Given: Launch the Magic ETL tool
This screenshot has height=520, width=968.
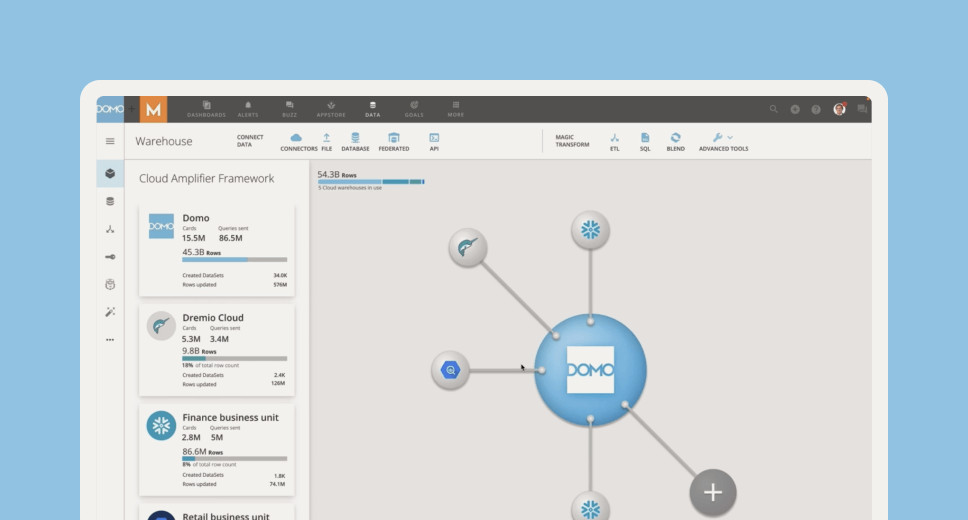Looking at the screenshot, I should [x=615, y=138].
